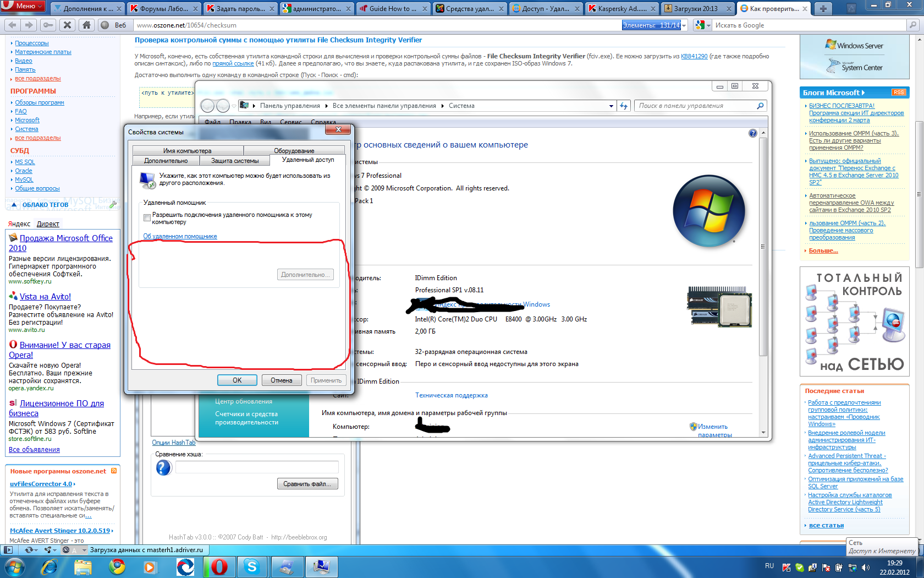Switch to the Форумы Лабо... tab
The image size is (924, 578).
[x=164, y=8]
